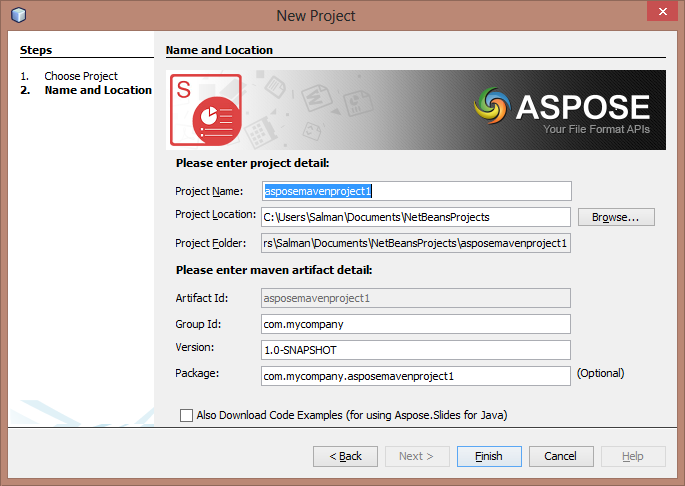This screenshot has width=685, height=486.
Task: Select step 2 Name and Location
Action: point(98,90)
